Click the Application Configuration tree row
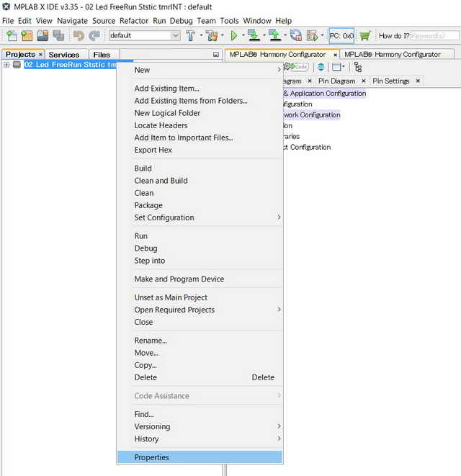The image size is (461, 476). 325,93
